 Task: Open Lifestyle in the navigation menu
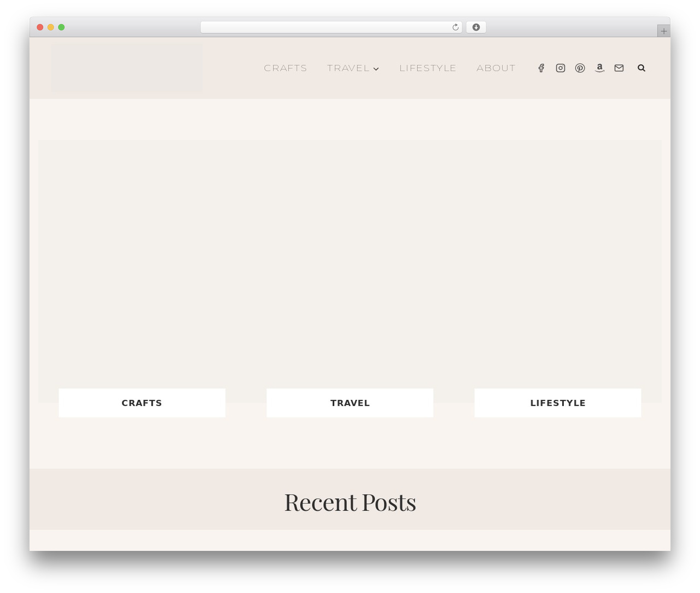(428, 68)
